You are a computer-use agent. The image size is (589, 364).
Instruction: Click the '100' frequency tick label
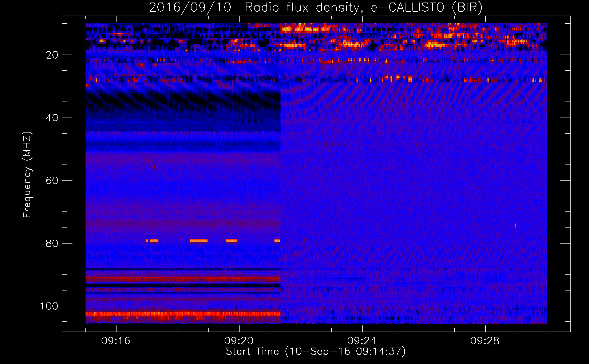(x=49, y=306)
